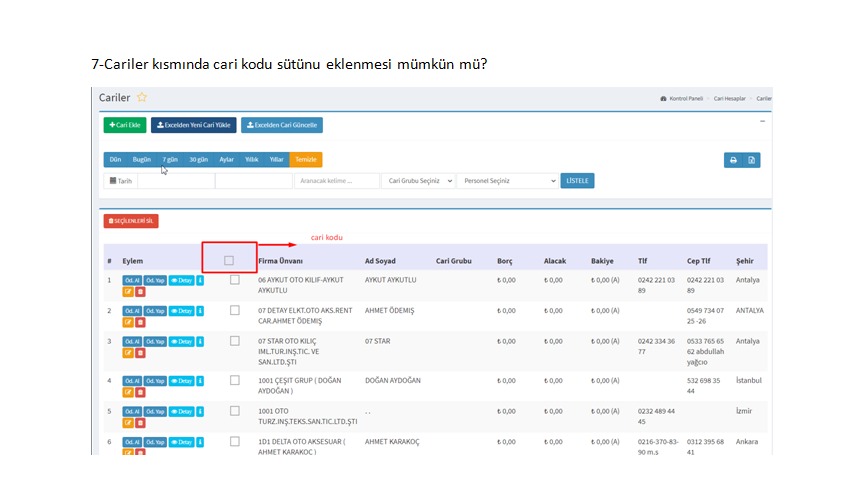Click the Aranacak kelime search field
The width and height of the screenshot is (851, 491).
(337, 181)
